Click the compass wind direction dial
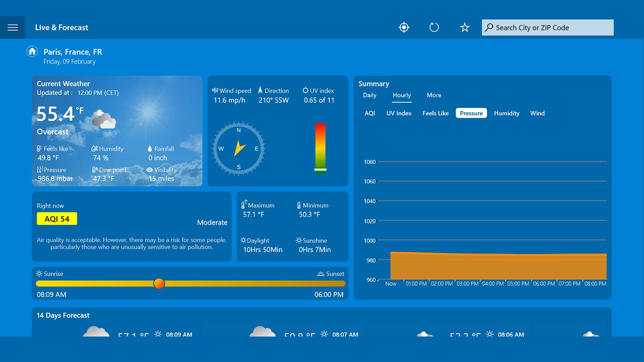The width and height of the screenshot is (644, 362). pos(238,148)
